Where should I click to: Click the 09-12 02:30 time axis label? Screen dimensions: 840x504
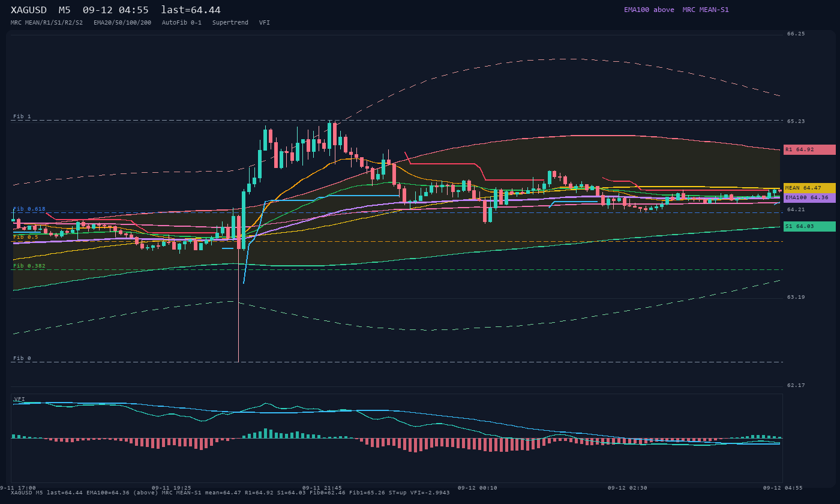click(628, 488)
